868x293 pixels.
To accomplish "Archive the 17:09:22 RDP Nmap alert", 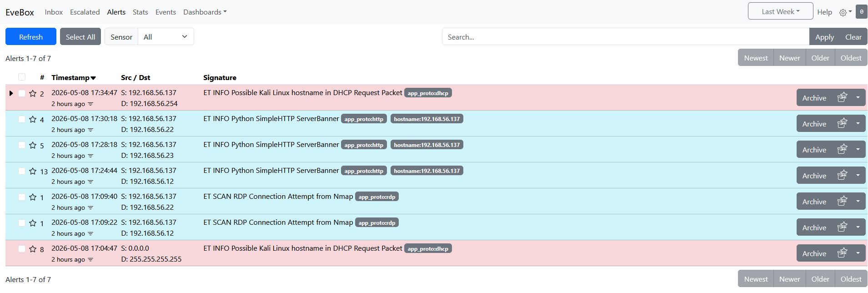I will coord(814,227).
